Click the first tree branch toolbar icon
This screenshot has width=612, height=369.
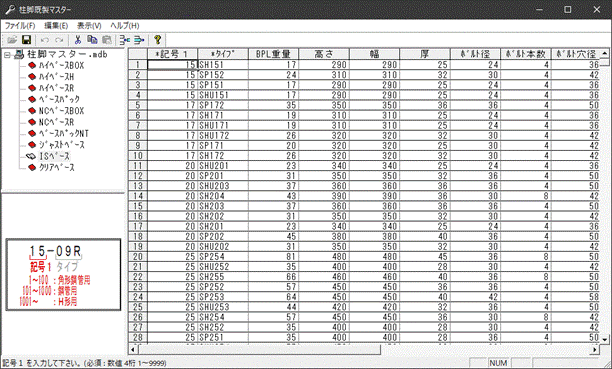pos(125,40)
